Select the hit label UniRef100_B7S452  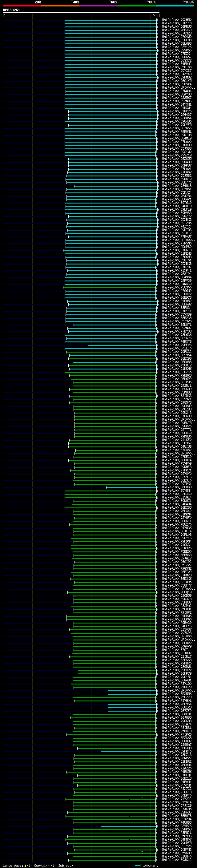point(177,450)
